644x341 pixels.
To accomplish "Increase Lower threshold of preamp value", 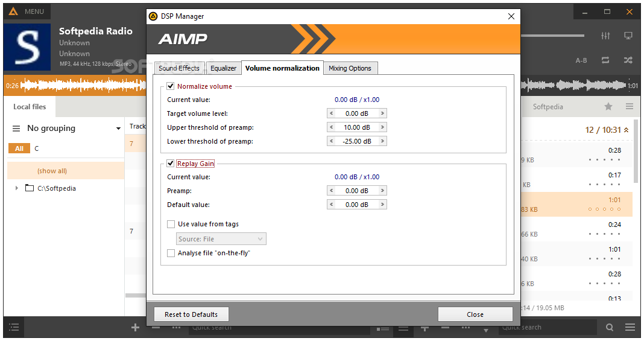I will pyautogui.click(x=382, y=141).
